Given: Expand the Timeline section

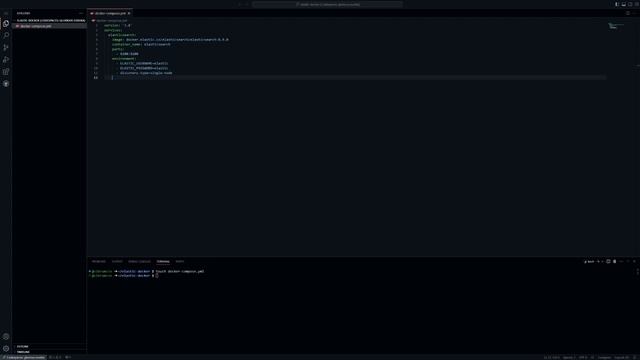Looking at the screenshot, I should (49, 352).
